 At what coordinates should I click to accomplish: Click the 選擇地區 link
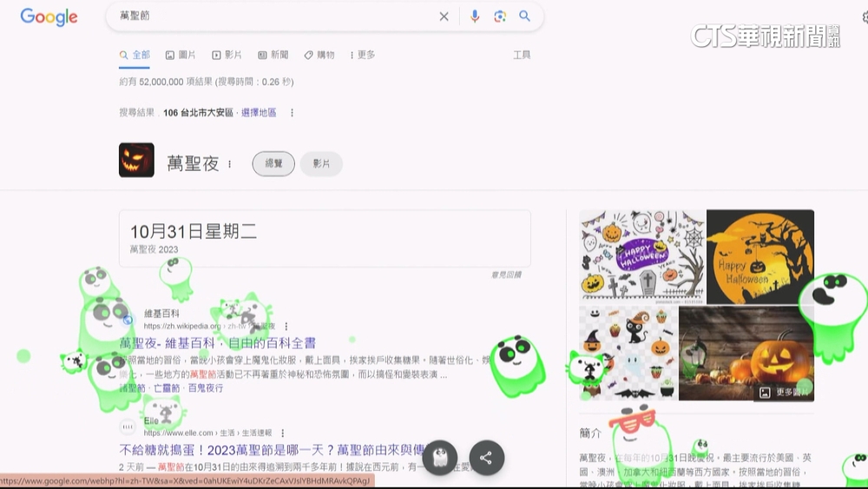[x=259, y=112]
